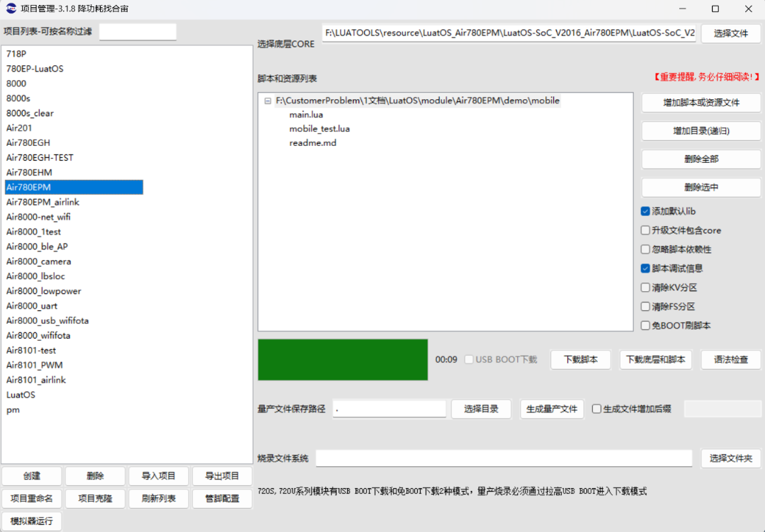Click 项目克隆 button
Screen dimensions: 765x532
(95, 498)
